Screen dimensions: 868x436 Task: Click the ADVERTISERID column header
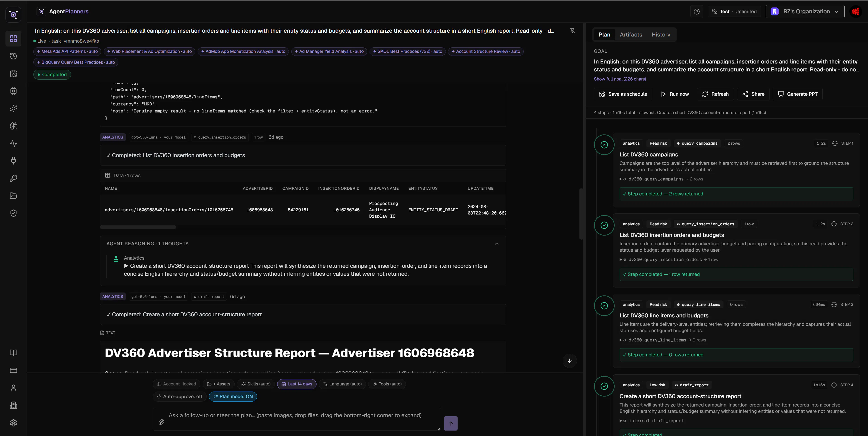click(x=257, y=189)
